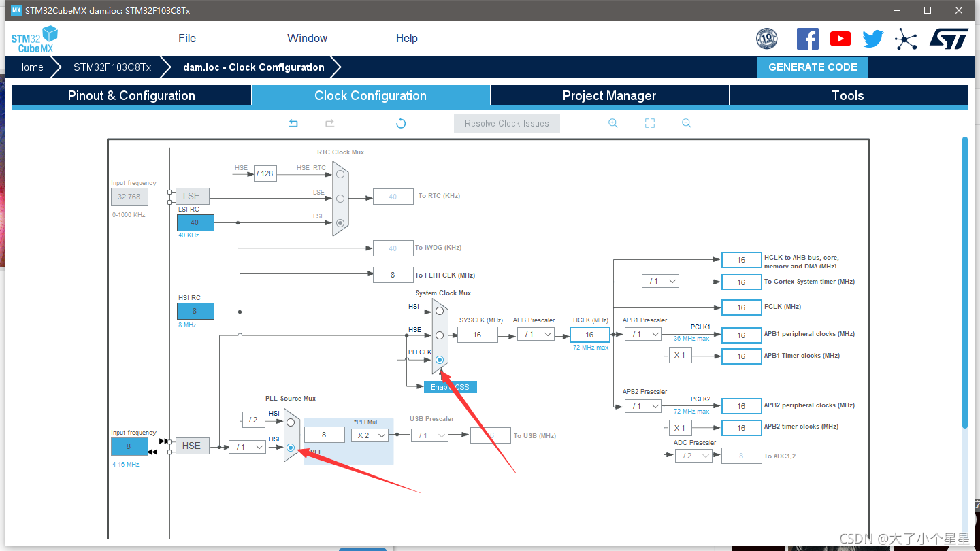Open the AHB Prescaler dropdown
The width and height of the screenshot is (980, 551).
pyautogui.click(x=536, y=334)
